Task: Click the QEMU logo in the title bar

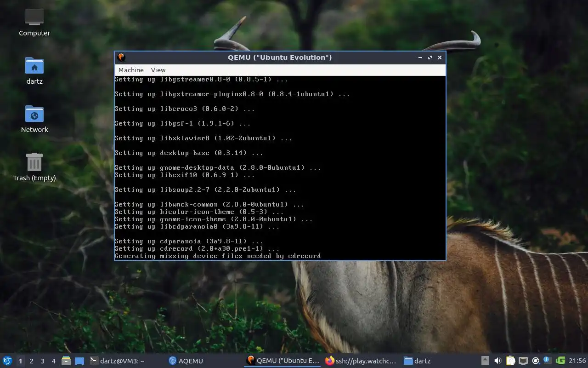Action: click(121, 57)
